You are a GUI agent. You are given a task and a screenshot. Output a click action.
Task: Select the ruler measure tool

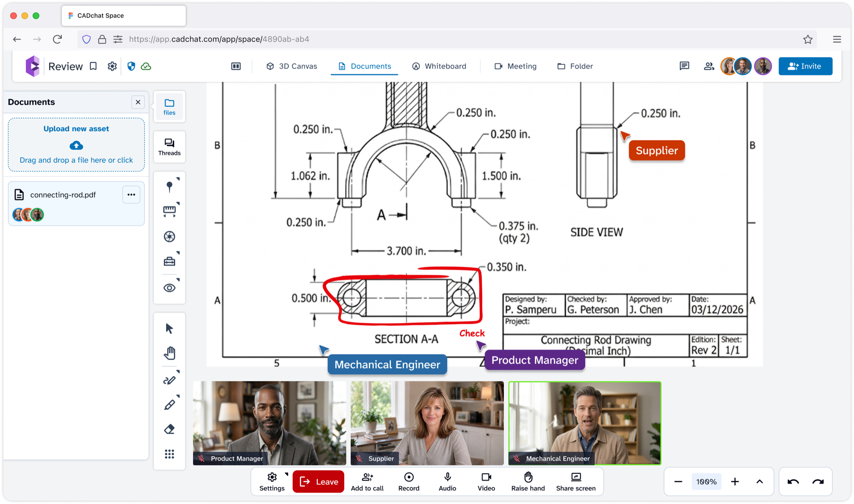point(170,211)
